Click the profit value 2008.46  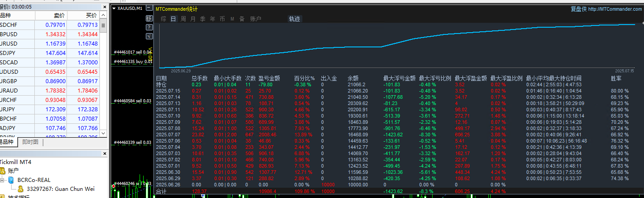coord(268,134)
